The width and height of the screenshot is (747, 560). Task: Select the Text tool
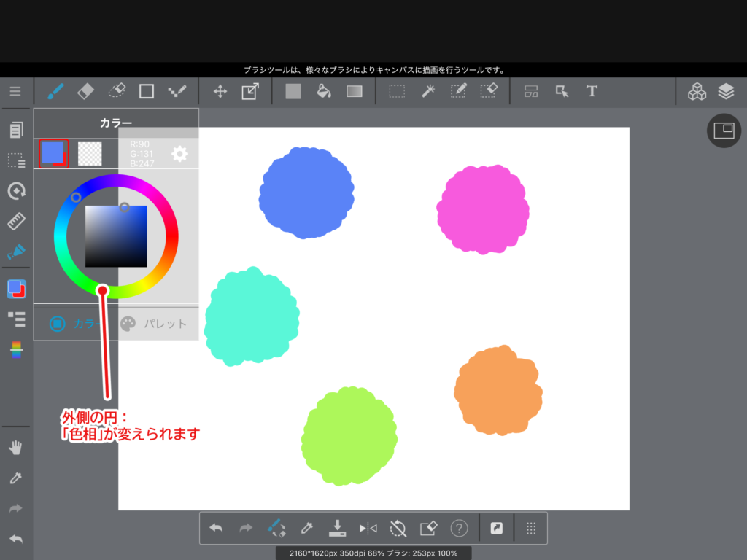pyautogui.click(x=592, y=91)
